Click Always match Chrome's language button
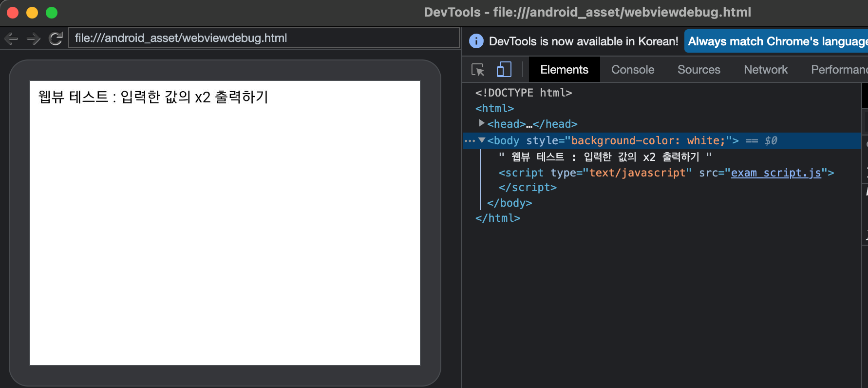The height and width of the screenshot is (388, 868). pos(776,41)
